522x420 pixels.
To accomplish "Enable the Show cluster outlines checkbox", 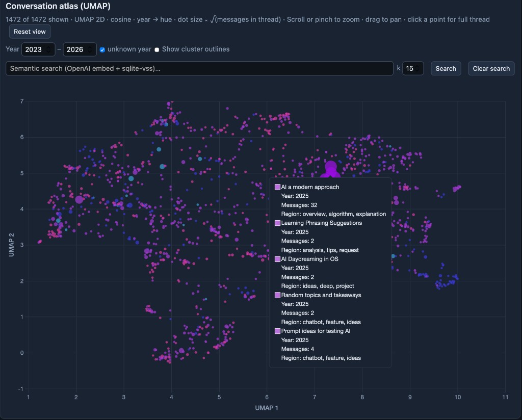I will point(158,49).
